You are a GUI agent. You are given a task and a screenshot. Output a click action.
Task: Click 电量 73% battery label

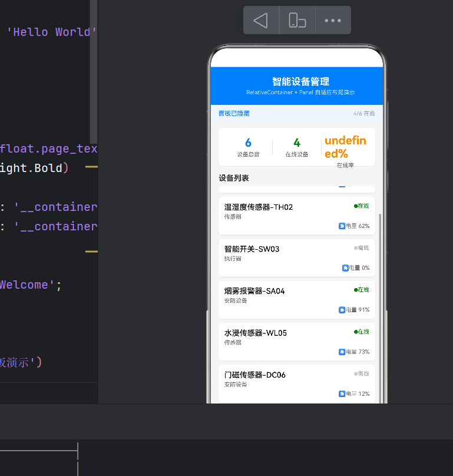click(358, 352)
